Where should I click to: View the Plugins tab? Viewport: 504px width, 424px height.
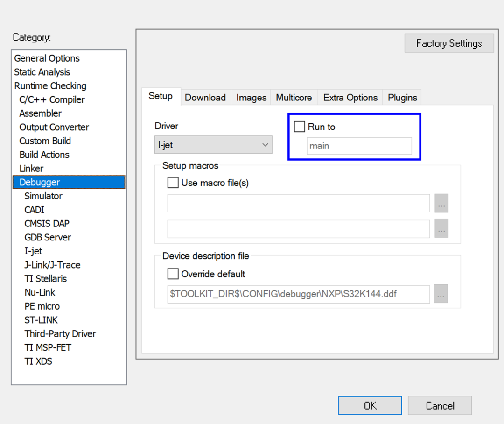pos(402,97)
